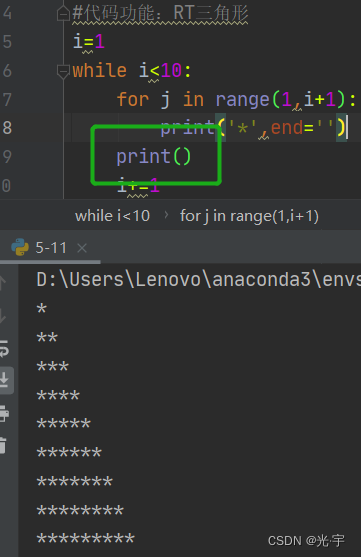Toggle soft-wrap in run console
The image size is (361, 557).
tap(4, 348)
